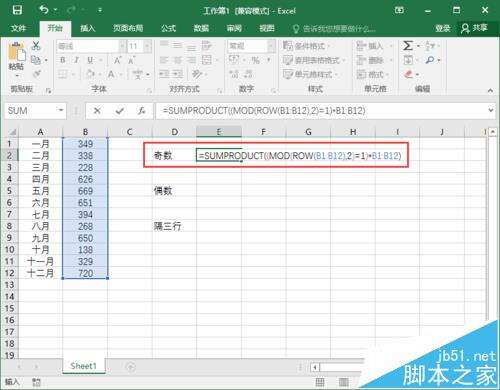This screenshot has width=500, height=390.
Task: Open the 文件 menu tab
Action: [x=18, y=28]
